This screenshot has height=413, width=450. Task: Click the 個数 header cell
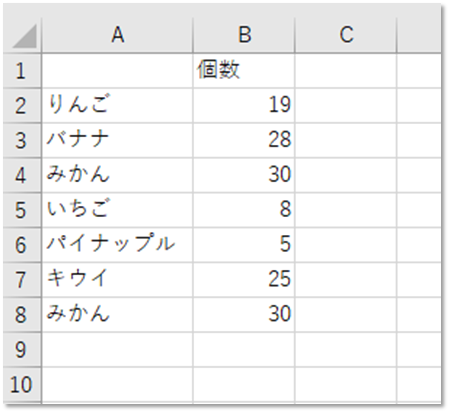pyautogui.click(x=244, y=71)
